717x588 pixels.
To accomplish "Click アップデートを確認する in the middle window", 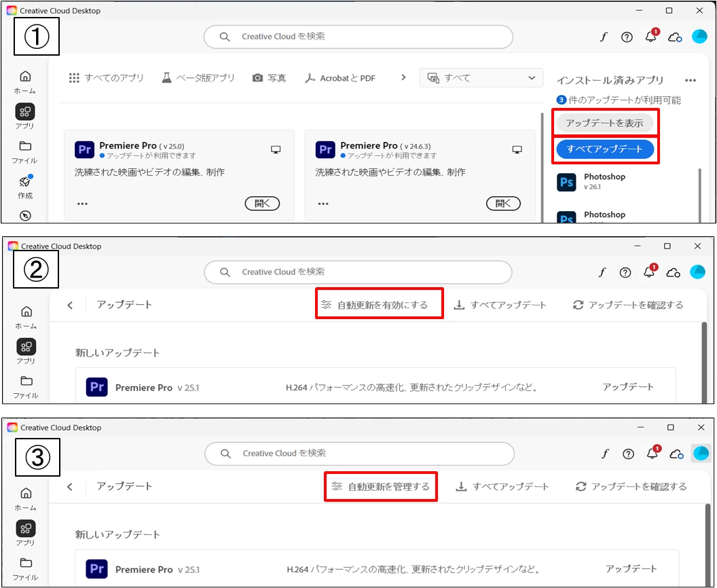I will point(628,305).
